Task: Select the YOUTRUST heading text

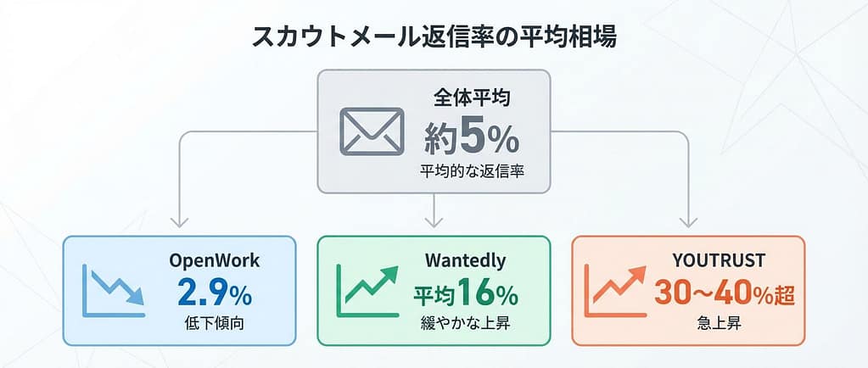Action: click(719, 260)
